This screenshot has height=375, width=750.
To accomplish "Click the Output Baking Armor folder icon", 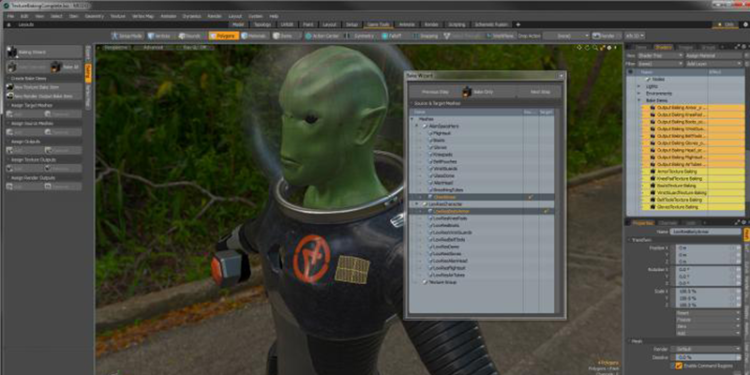I will (x=652, y=108).
